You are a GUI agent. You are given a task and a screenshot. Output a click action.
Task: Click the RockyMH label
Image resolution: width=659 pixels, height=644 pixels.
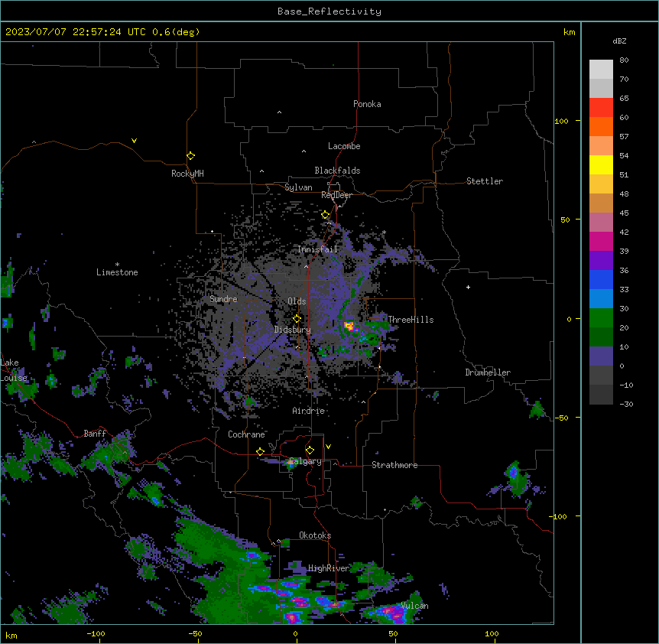[187, 174]
